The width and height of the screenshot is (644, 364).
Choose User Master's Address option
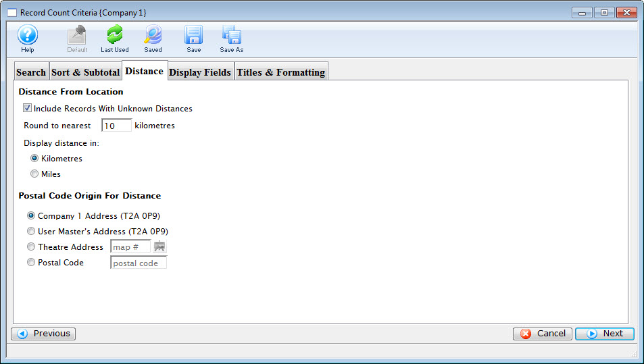tap(31, 232)
